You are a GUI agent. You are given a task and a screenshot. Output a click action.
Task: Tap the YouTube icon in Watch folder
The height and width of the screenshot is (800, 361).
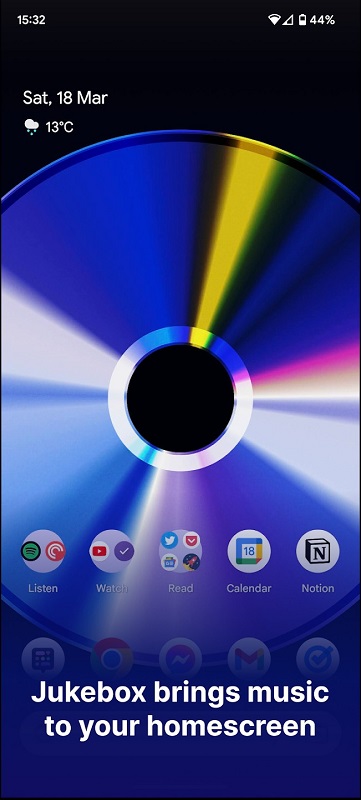click(100, 551)
